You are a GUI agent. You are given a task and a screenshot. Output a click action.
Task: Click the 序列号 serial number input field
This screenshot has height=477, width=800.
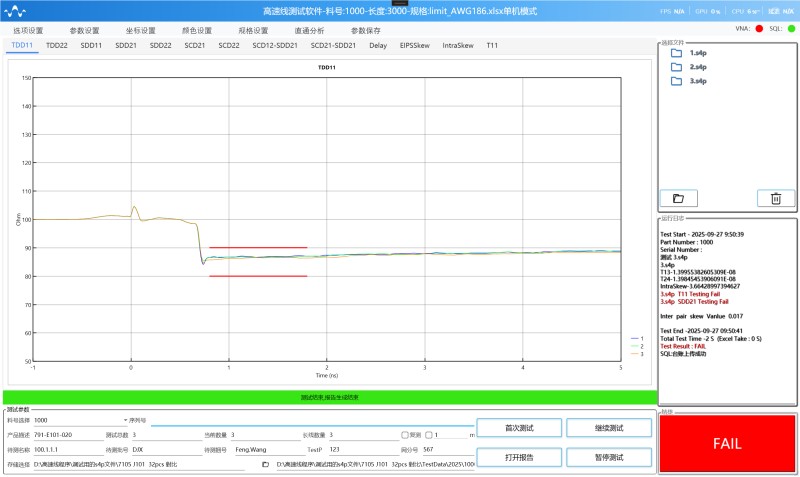300,420
